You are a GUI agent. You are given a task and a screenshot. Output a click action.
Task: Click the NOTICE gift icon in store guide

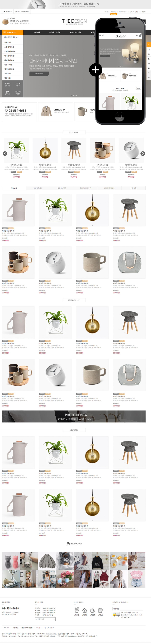click(77, 610)
